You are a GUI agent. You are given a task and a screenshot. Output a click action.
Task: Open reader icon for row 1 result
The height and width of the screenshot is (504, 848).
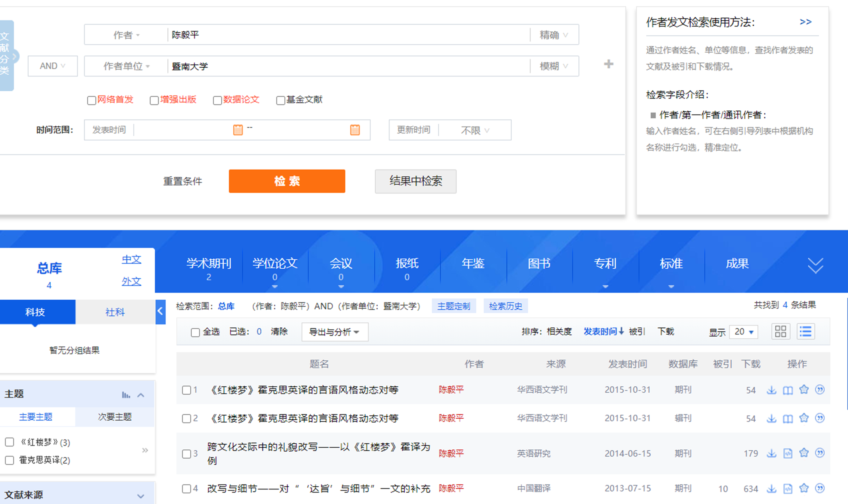coord(788,390)
